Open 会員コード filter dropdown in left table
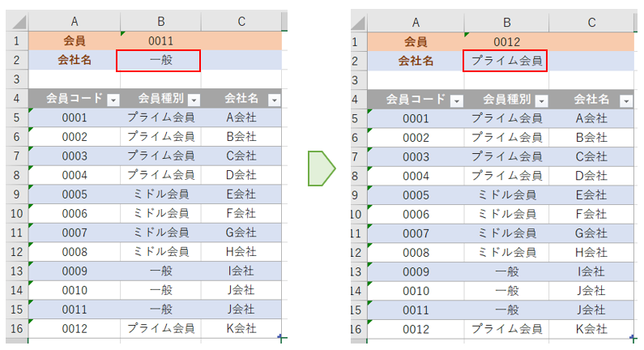This screenshot has width=644, height=350. coord(113,99)
